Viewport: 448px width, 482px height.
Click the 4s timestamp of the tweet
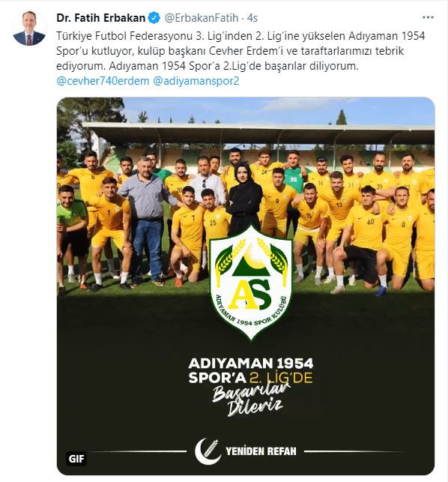[x=252, y=18]
